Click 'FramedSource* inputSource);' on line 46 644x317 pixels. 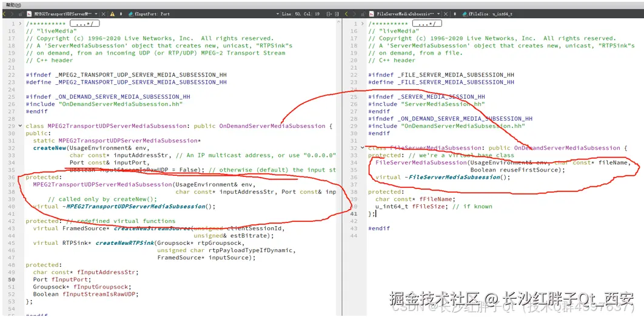(x=207, y=258)
